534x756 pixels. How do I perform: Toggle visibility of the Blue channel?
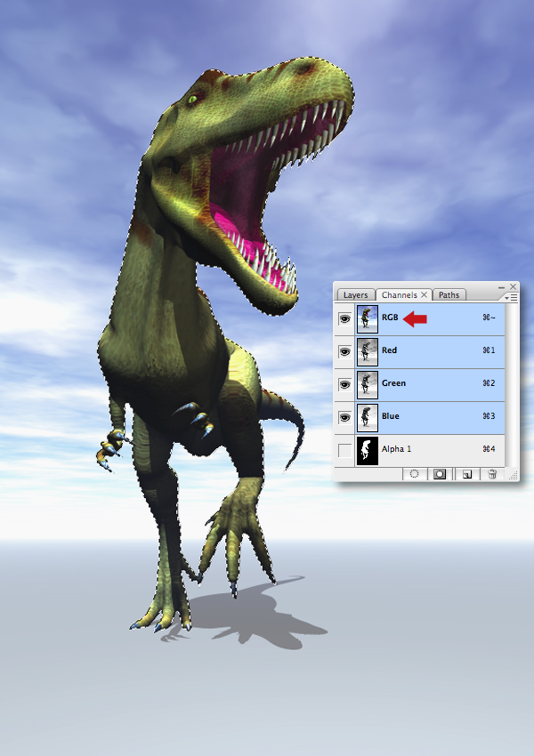tap(344, 417)
